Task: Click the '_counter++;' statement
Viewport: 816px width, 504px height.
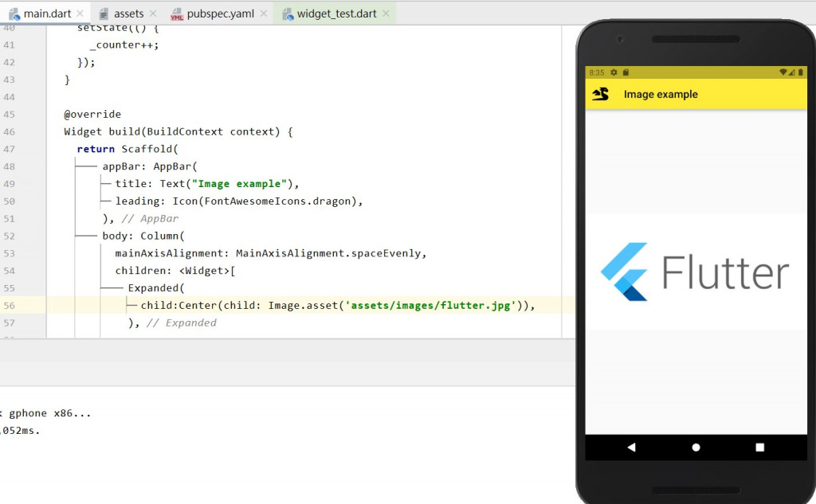Action: click(124, 45)
